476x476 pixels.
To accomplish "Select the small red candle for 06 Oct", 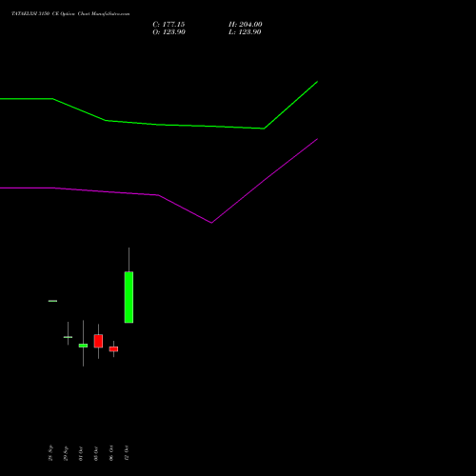I will click(x=113, y=348).
